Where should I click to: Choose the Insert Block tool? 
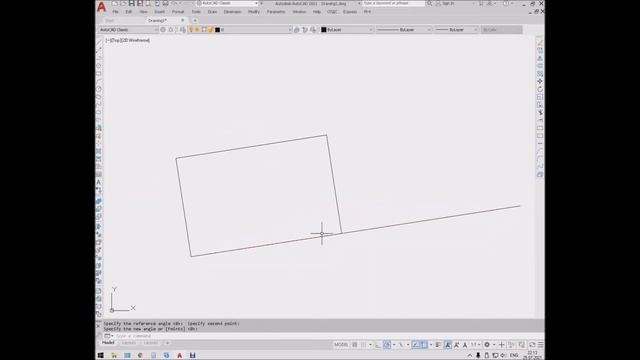coord(99,128)
